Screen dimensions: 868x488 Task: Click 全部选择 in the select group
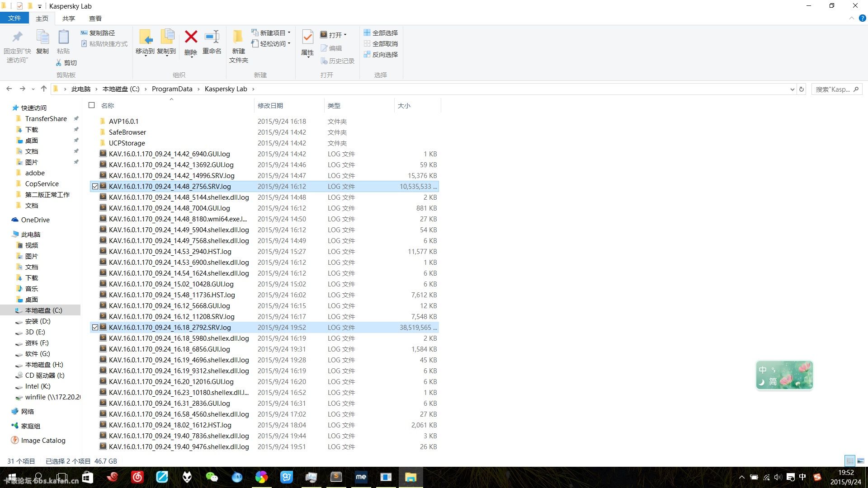tap(381, 33)
